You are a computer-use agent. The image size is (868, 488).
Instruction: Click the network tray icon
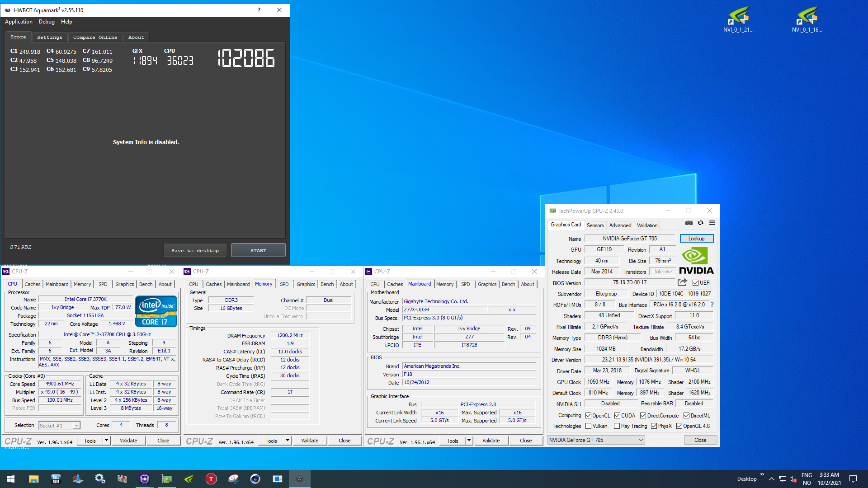783,479
